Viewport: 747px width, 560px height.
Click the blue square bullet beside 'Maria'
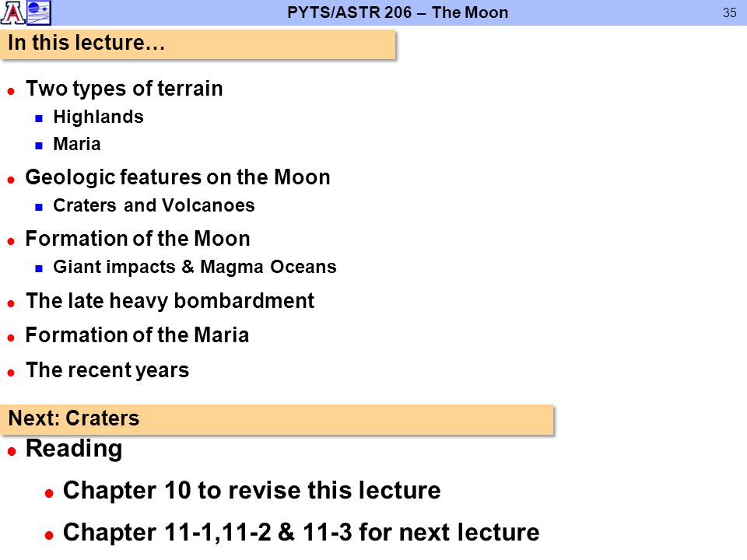[39, 145]
